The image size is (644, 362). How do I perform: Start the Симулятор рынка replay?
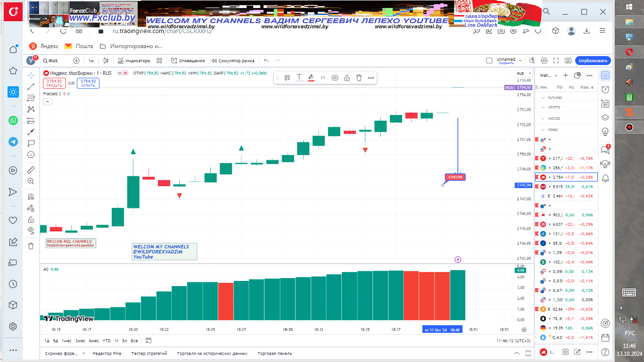233,61
